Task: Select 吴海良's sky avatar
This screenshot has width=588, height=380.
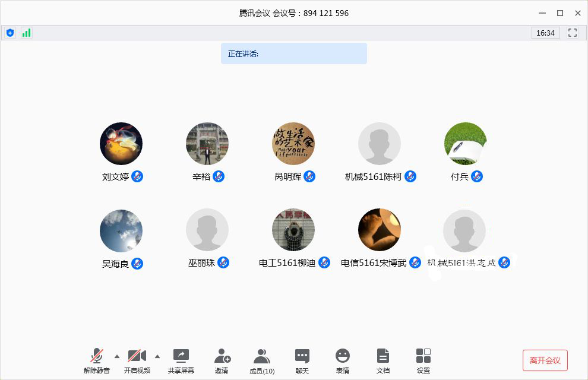Action: point(121,230)
